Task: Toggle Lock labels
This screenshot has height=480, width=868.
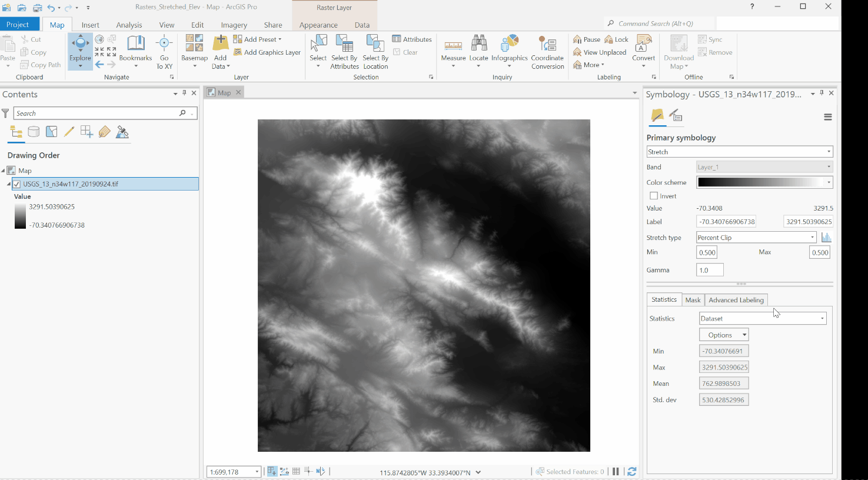Action: [616, 39]
